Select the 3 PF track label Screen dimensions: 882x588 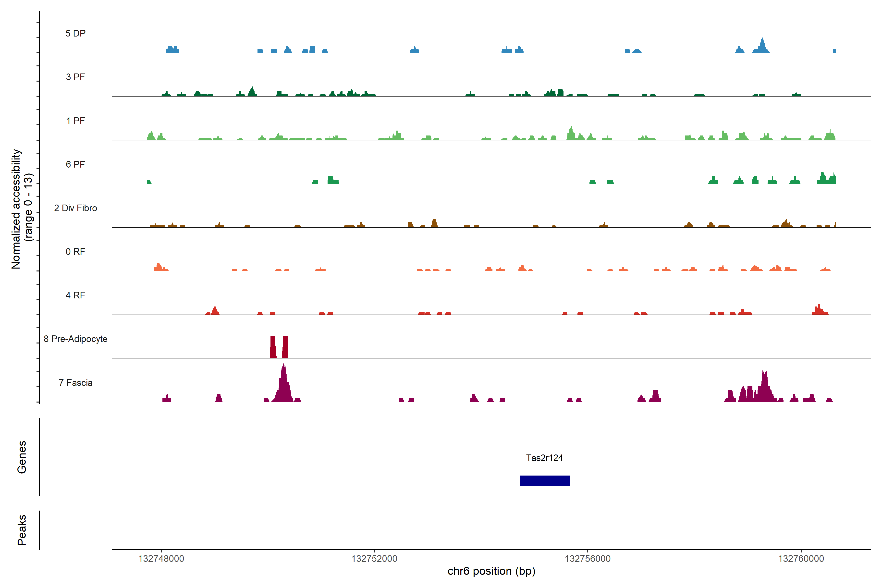[75, 77]
